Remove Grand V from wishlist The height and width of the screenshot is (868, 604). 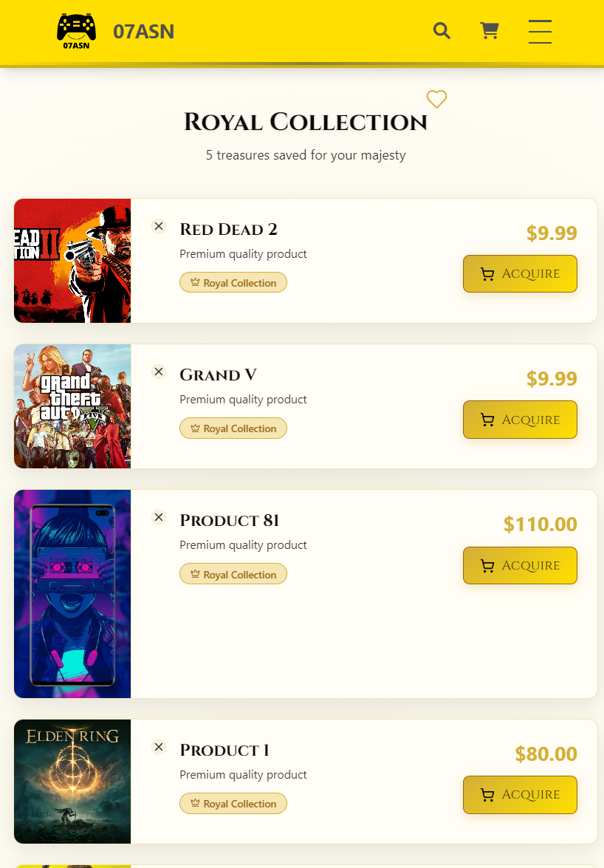[159, 372]
